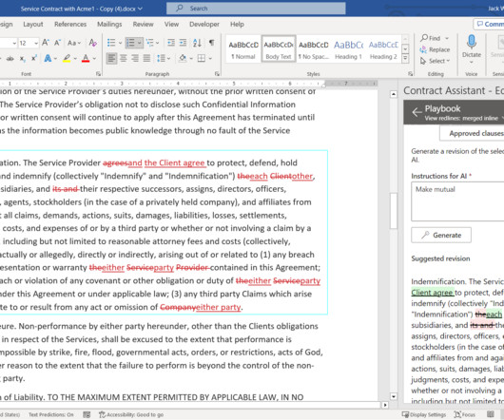Open Text Effects blue A icon

click(48, 59)
